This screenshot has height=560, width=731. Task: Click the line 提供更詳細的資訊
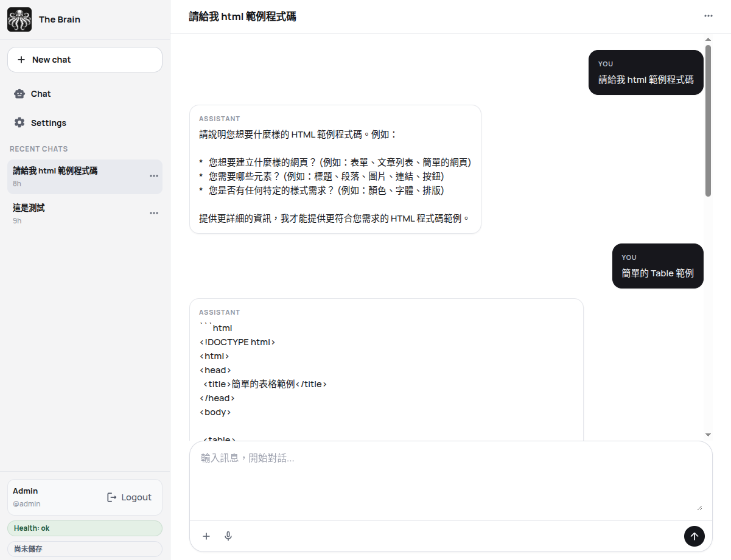(335, 218)
